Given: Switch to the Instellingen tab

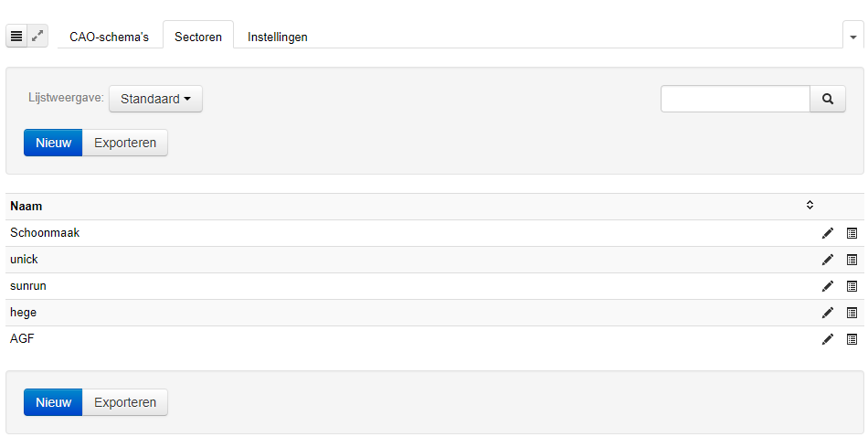Looking at the screenshot, I should click(x=278, y=37).
